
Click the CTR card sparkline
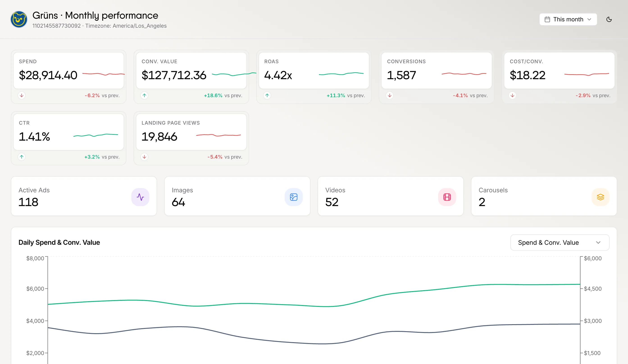pos(96,135)
